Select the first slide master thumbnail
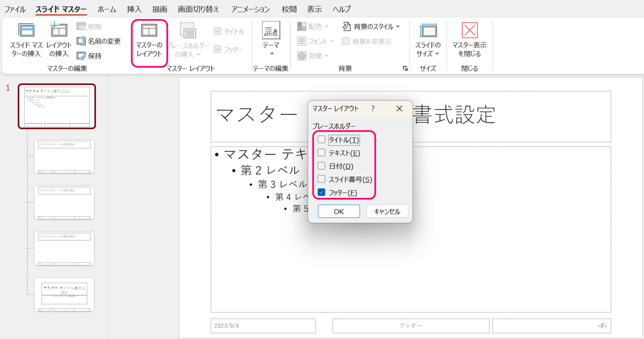Image resolution: width=644 pixels, height=339 pixels. [x=57, y=106]
